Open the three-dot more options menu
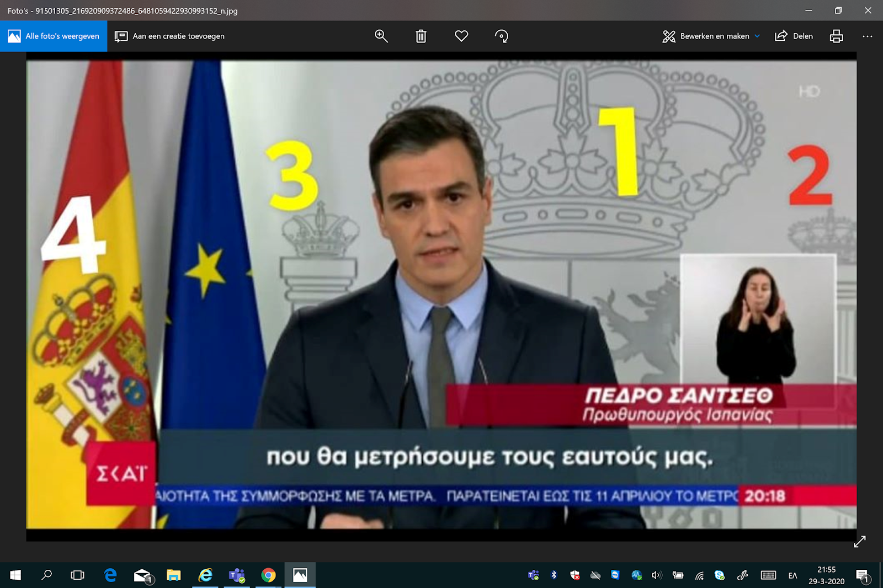This screenshot has height=588, width=883. pyautogui.click(x=867, y=36)
